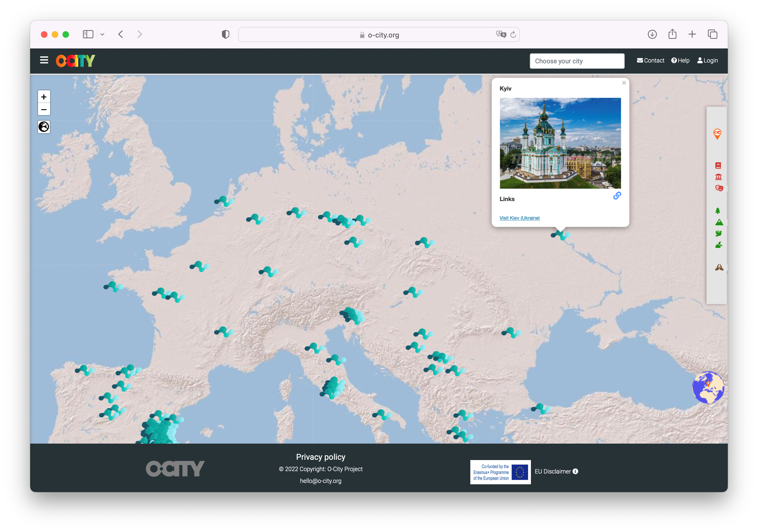Select the green mountain category icon
Image resolution: width=758 pixels, height=532 pixels.
coord(719,222)
